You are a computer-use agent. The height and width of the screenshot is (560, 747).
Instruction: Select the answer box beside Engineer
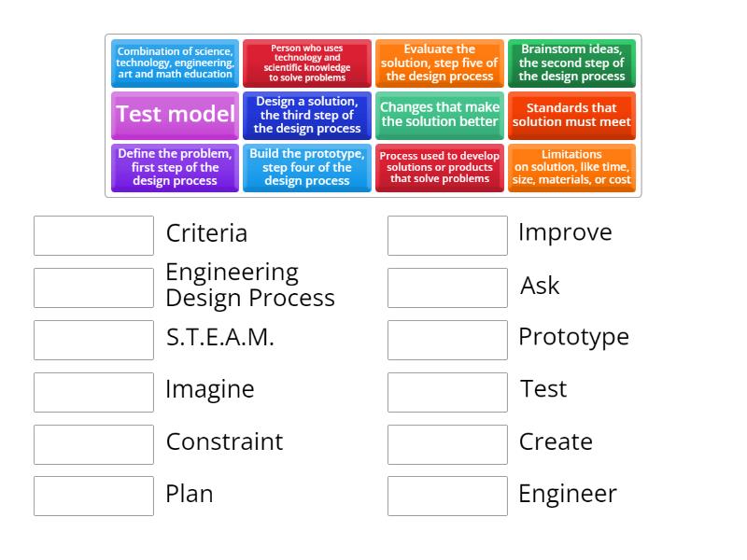point(447,496)
